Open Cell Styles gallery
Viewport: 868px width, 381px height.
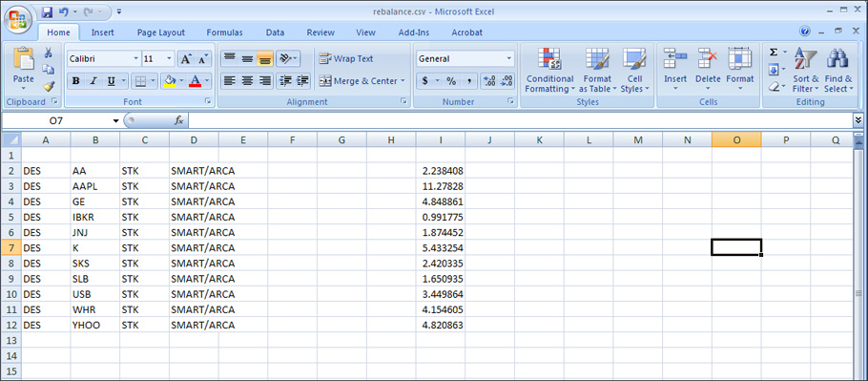pyautogui.click(x=635, y=71)
